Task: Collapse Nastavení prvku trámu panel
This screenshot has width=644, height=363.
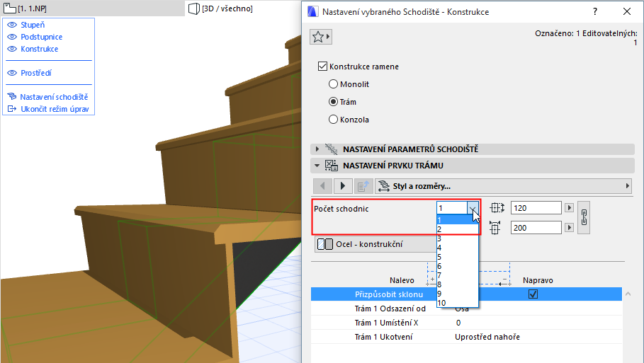Action: 317,166
